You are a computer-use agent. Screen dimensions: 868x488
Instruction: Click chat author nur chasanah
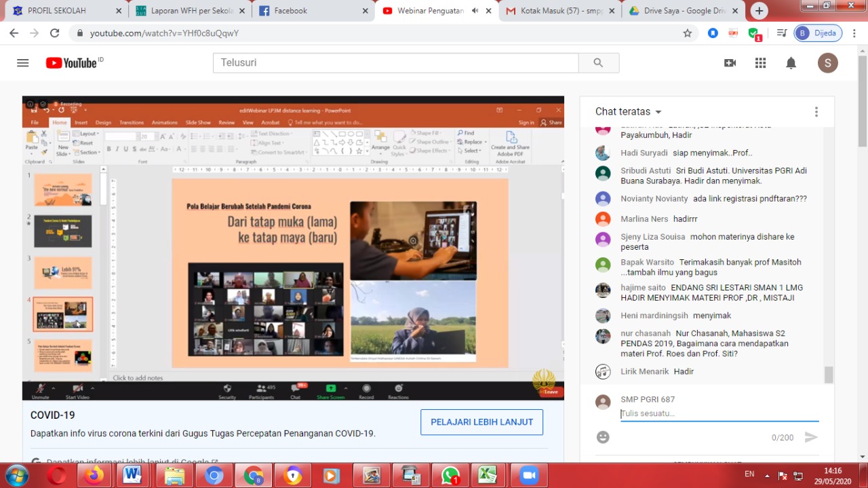pyautogui.click(x=645, y=333)
